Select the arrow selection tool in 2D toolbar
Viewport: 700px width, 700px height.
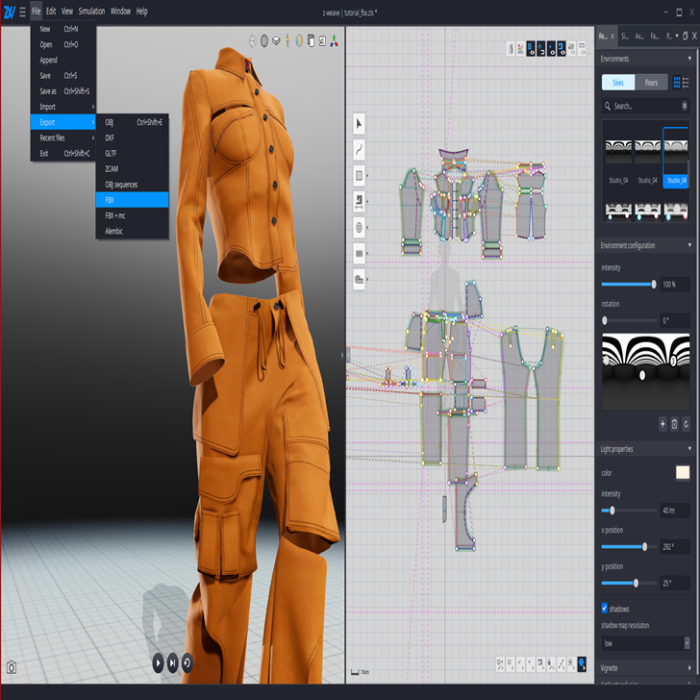[359, 123]
